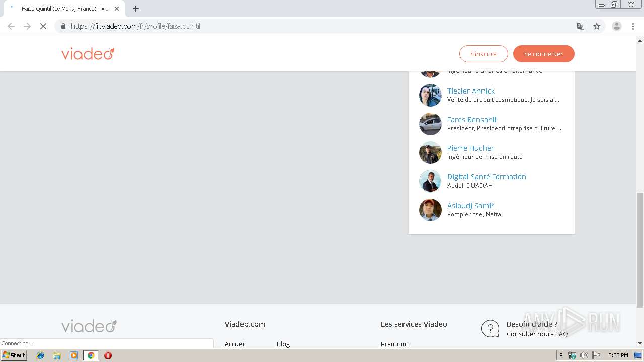The image size is (644, 362).
Task: Click the footer Viadeo logo
Action: click(x=89, y=326)
